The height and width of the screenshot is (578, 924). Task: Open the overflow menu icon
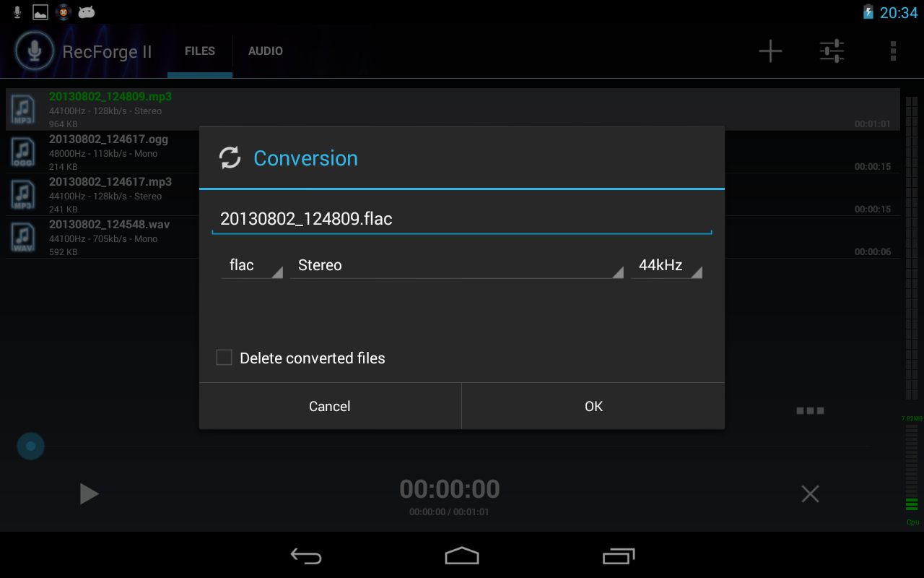893,51
